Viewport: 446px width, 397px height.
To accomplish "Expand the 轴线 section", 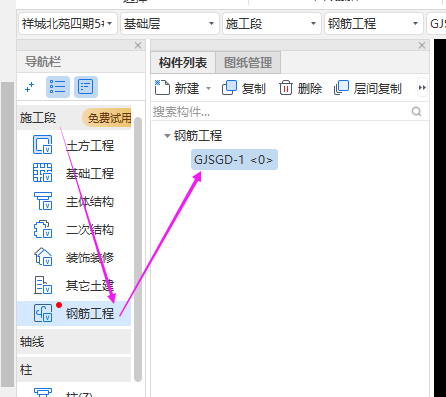I will (x=74, y=342).
